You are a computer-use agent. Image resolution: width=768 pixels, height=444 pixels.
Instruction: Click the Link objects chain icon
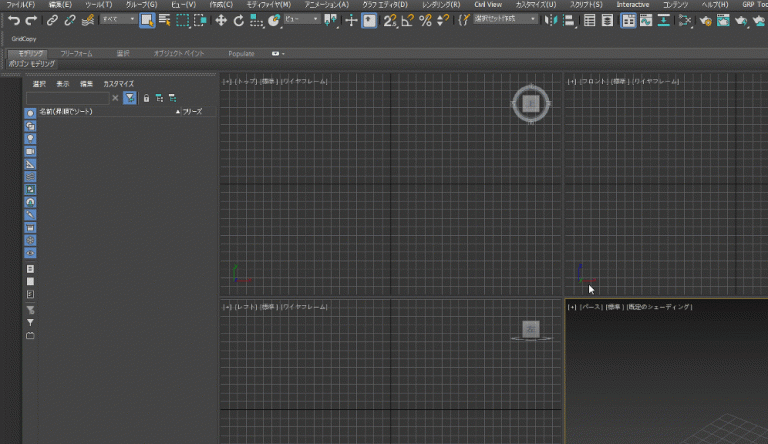(x=52, y=20)
